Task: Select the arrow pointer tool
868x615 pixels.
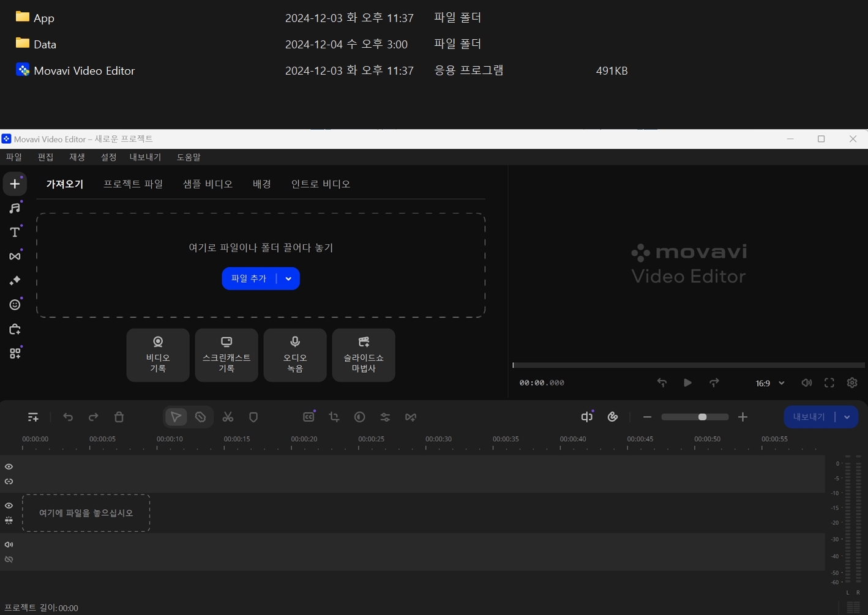Action: click(x=176, y=417)
